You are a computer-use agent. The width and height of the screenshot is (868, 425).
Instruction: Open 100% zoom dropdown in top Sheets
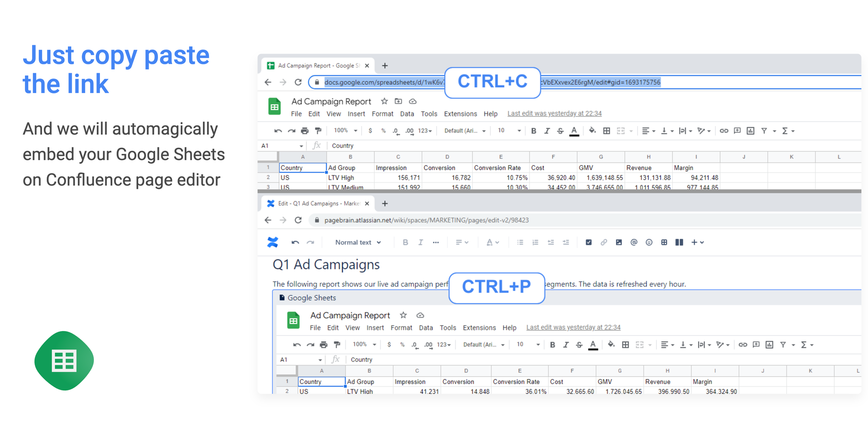(x=345, y=131)
